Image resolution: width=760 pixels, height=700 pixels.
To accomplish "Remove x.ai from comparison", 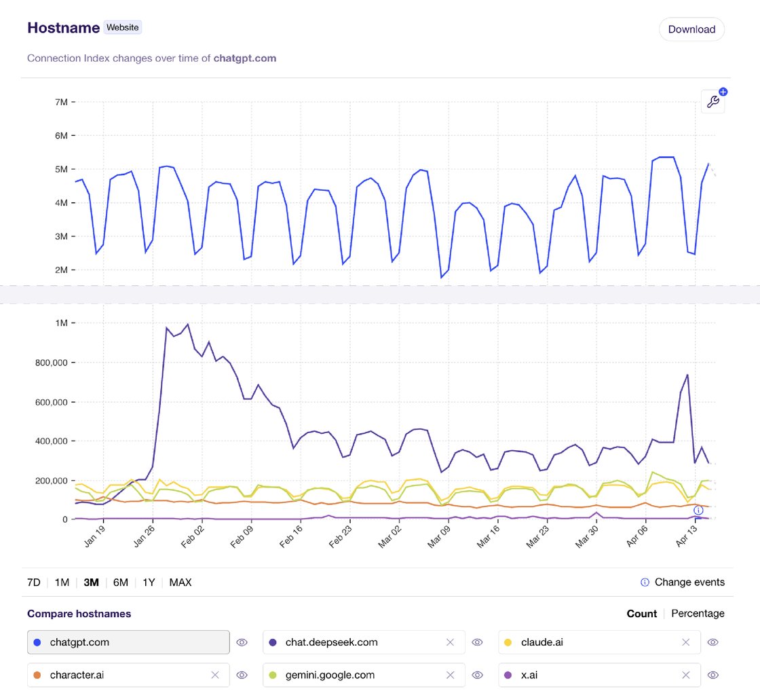I will (x=686, y=675).
